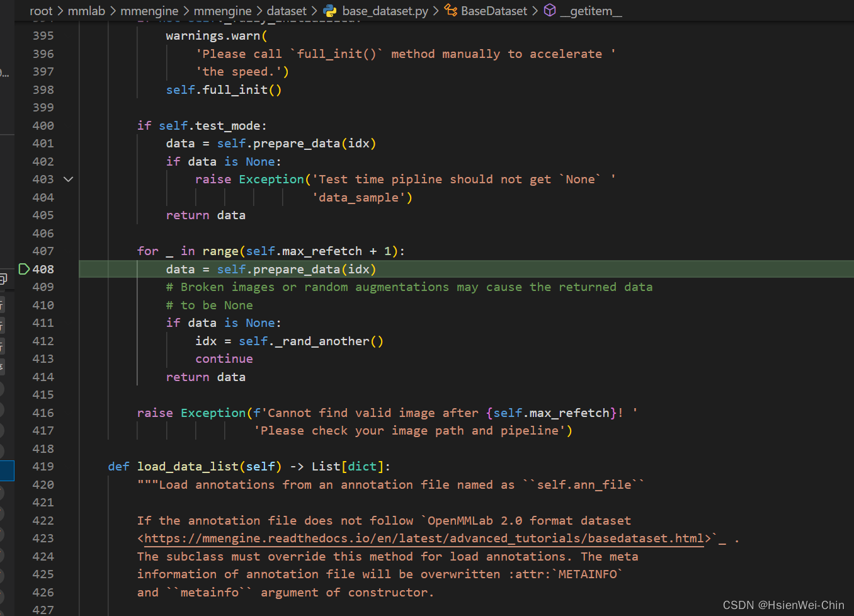Collapse code fold arrow at line 403

pos(69,180)
